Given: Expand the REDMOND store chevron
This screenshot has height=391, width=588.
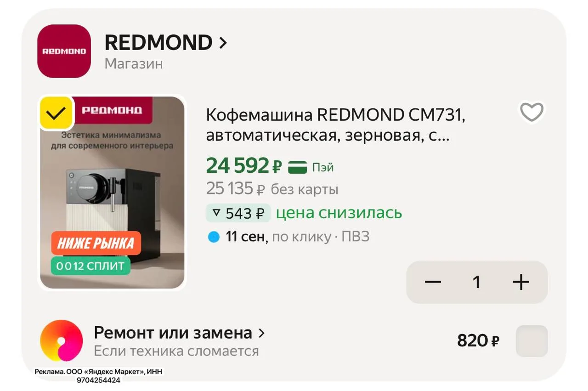Looking at the screenshot, I should pos(223,43).
